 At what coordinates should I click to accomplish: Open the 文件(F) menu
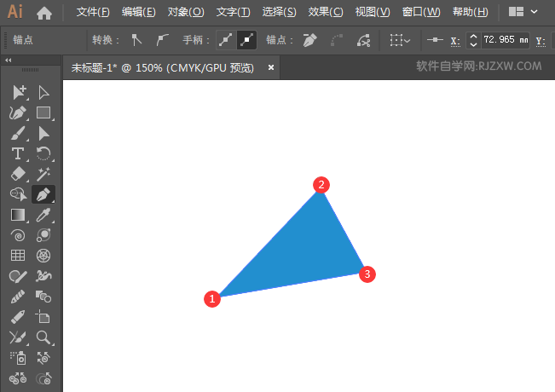pos(93,12)
